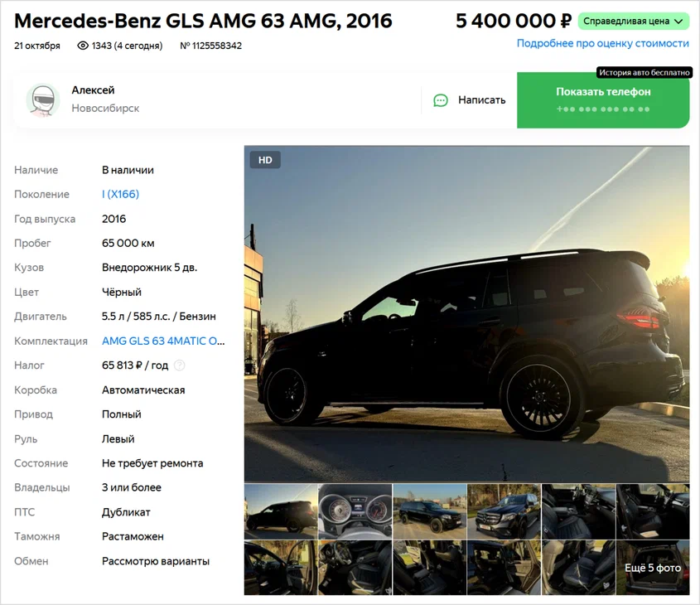
Task: Open the main HD car photo
Action: [x=466, y=314]
